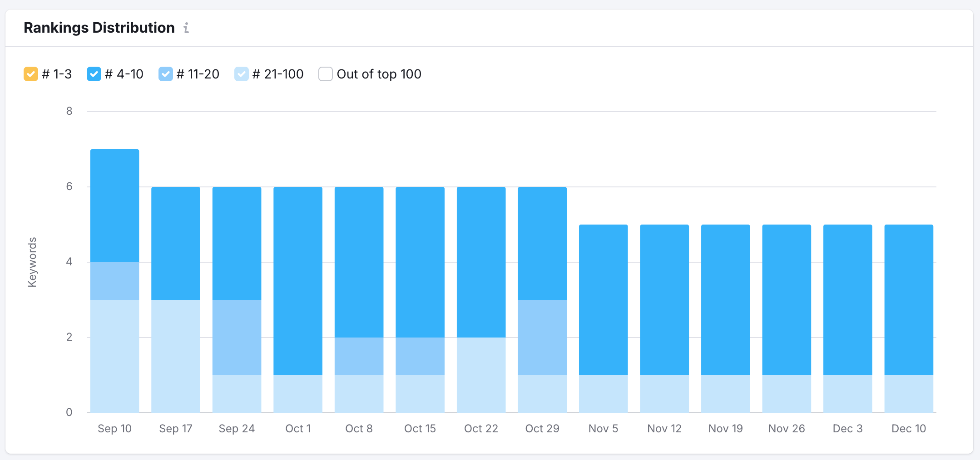980x460 pixels.
Task: Click the Dec 10 bar
Action: [908, 318]
